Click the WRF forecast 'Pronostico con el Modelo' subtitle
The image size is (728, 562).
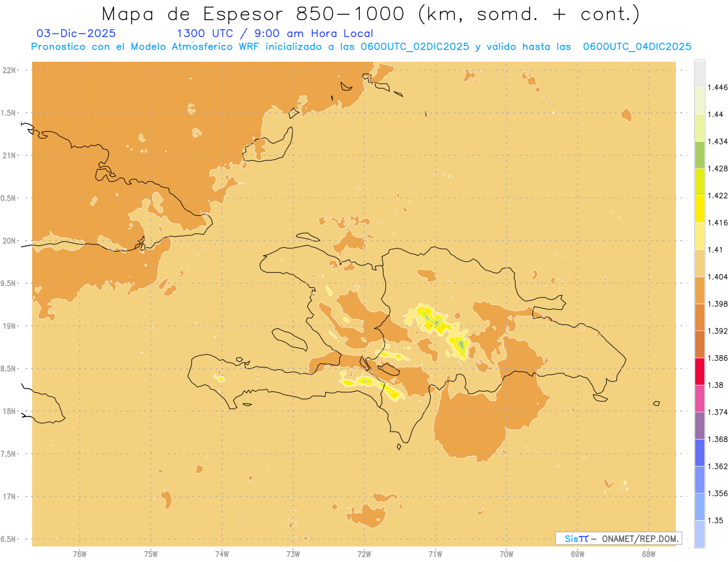coord(361,47)
